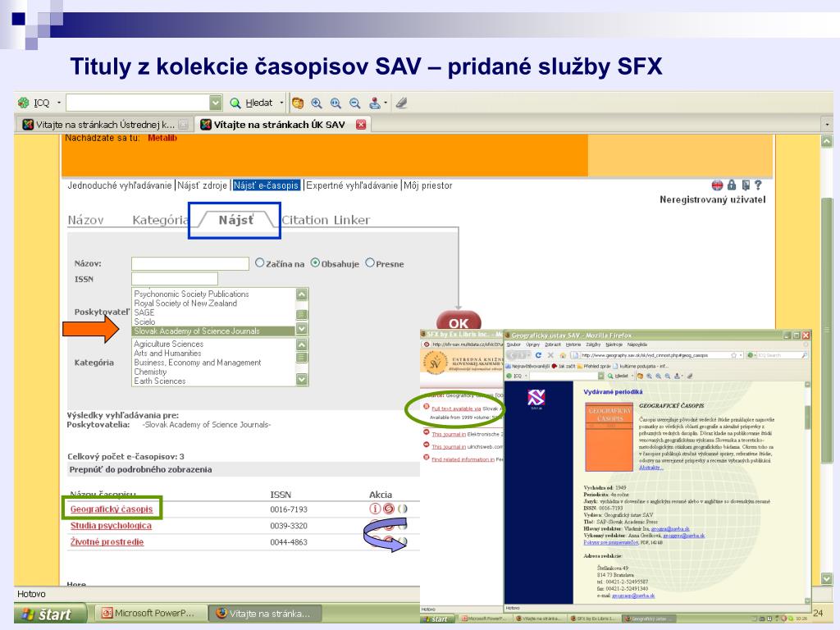This screenshot has height=630, width=840.
Task: Switch to the Názov tab
Action: click(85, 220)
